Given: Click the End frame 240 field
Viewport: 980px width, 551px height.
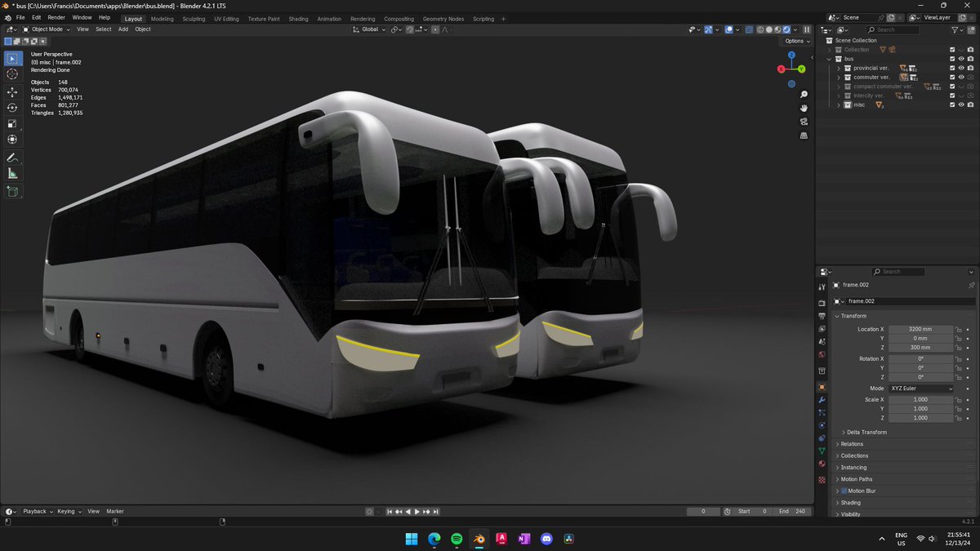Looking at the screenshot, I should coord(793,512).
